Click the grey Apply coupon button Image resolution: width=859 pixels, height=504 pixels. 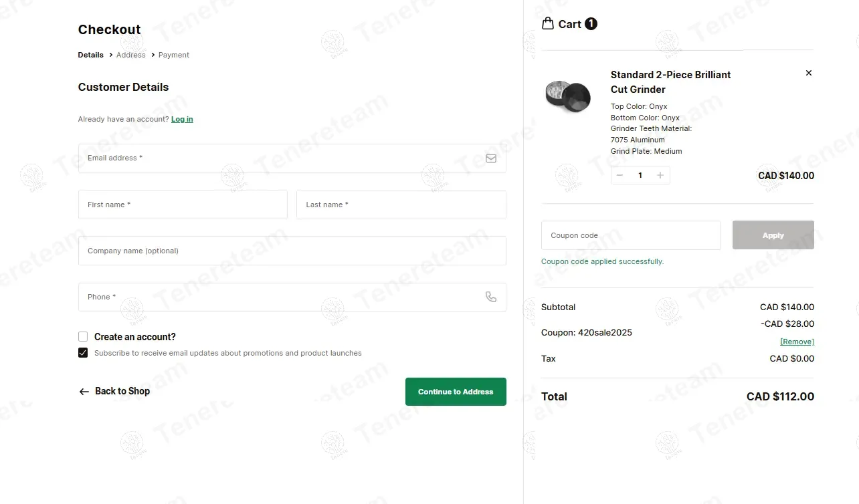[773, 235]
